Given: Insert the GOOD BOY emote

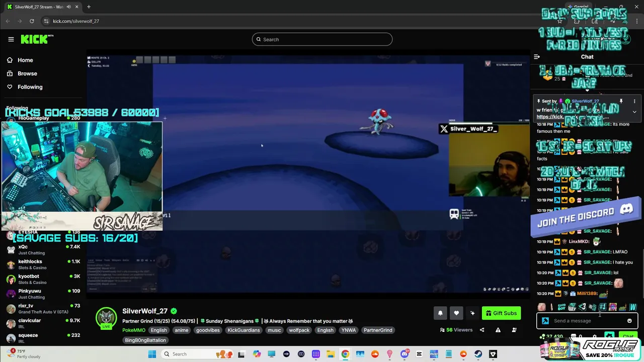Looking at the screenshot, I should tap(562, 307).
